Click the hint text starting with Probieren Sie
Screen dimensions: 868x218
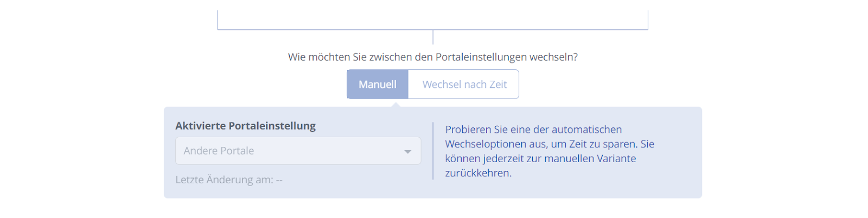point(550,151)
